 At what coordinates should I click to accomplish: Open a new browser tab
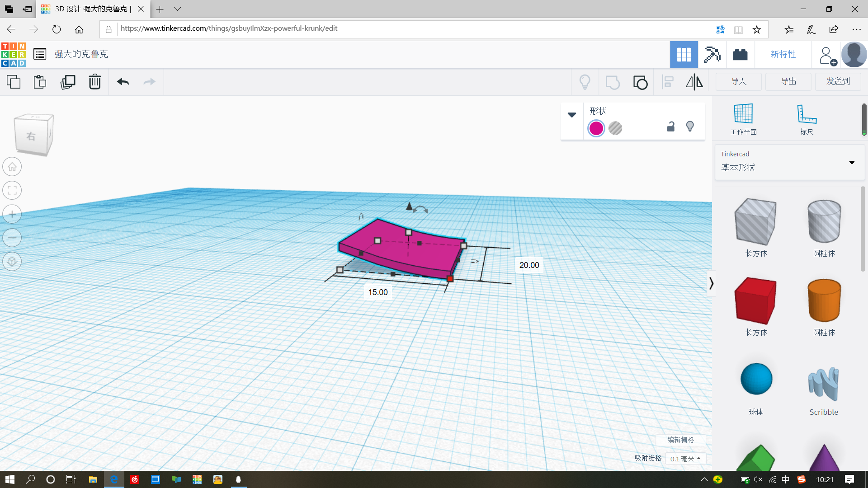click(x=160, y=9)
